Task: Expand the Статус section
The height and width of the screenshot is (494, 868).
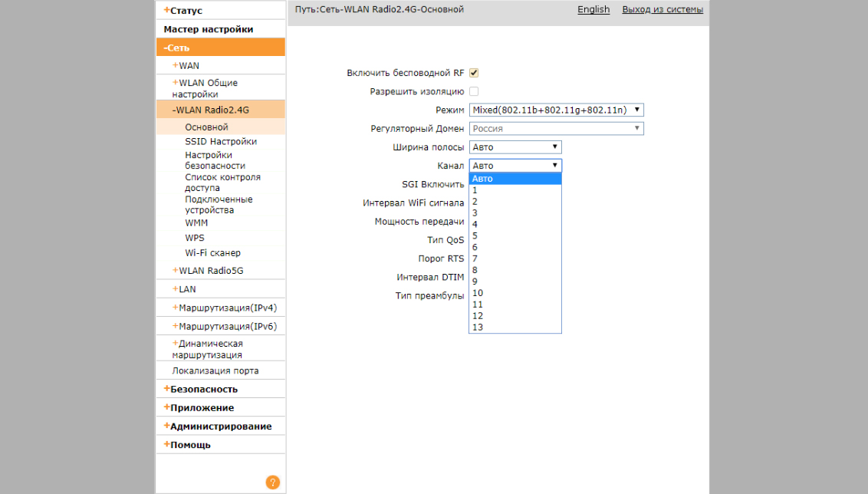Action: [186, 11]
